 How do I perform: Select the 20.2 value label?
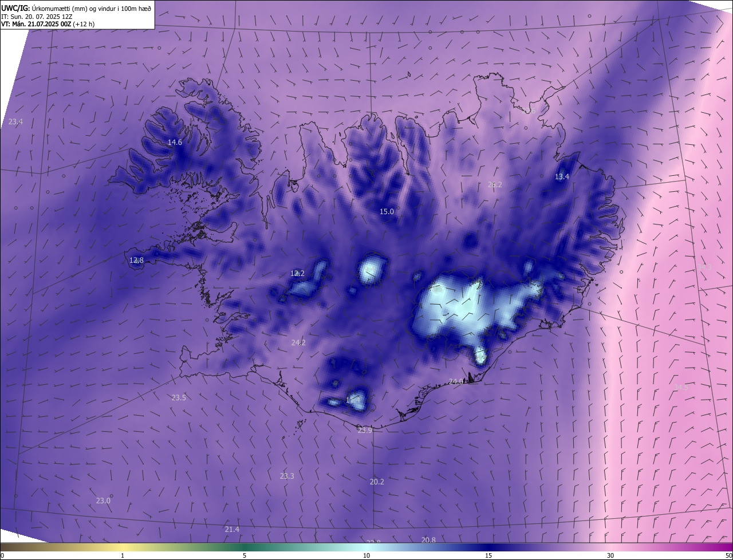pyautogui.click(x=377, y=482)
